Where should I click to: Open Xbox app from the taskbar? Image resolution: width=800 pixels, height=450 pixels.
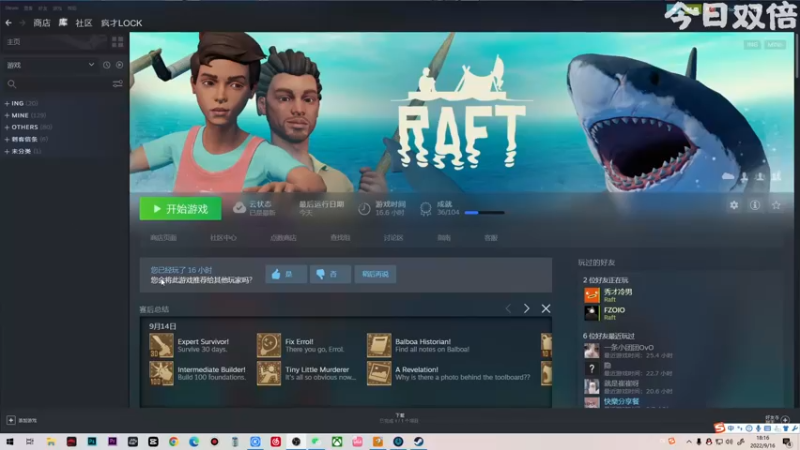337,441
